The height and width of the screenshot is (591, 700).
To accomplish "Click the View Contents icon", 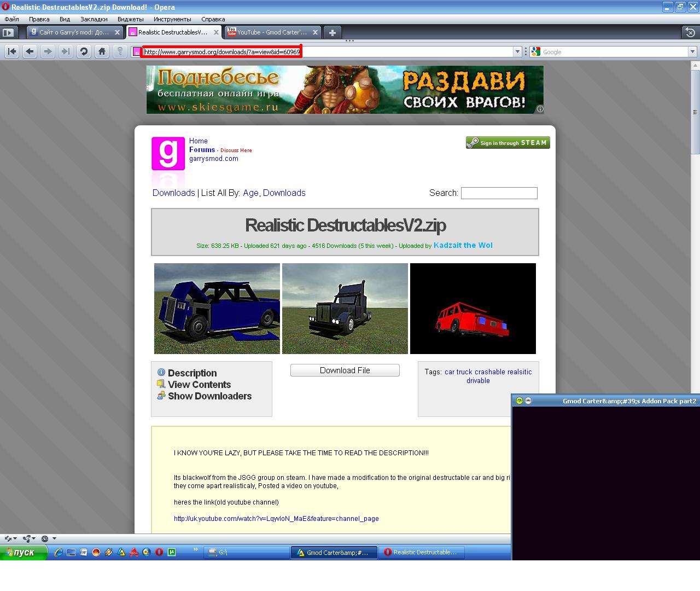I will coord(161,384).
